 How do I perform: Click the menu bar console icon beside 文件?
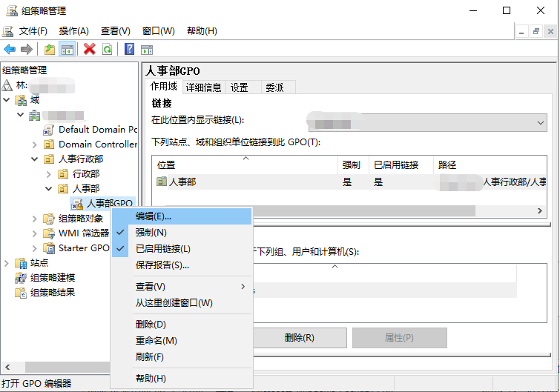(7, 31)
